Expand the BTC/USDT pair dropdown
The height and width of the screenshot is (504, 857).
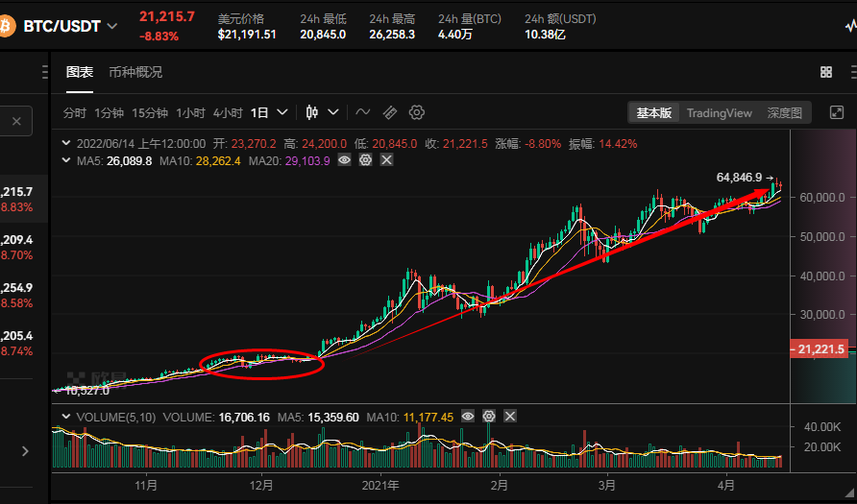coord(114,27)
